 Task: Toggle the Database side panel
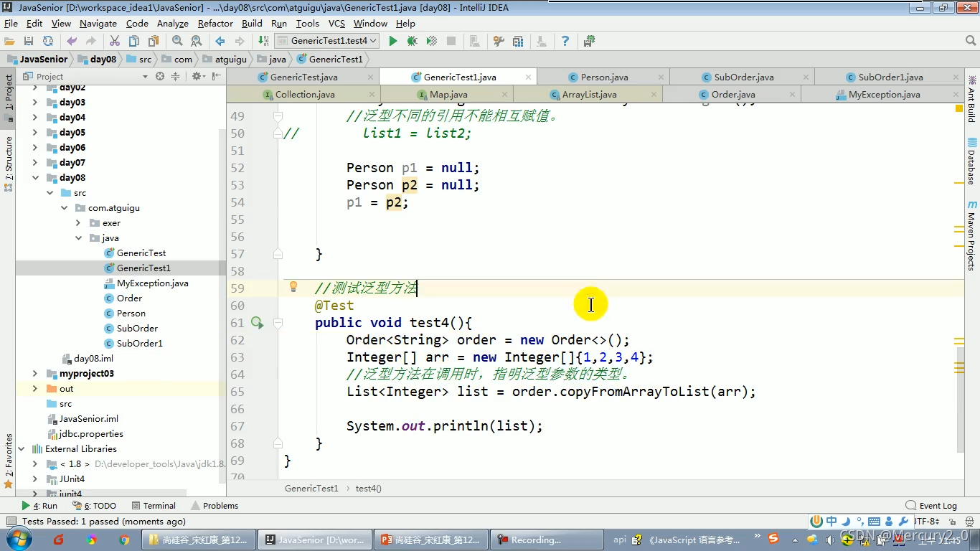pyautogui.click(x=971, y=160)
